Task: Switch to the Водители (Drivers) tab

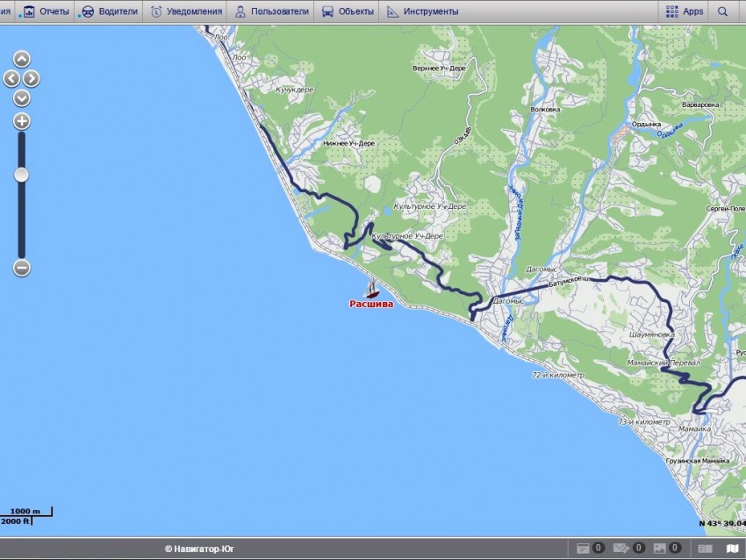Action: [110, 11]
